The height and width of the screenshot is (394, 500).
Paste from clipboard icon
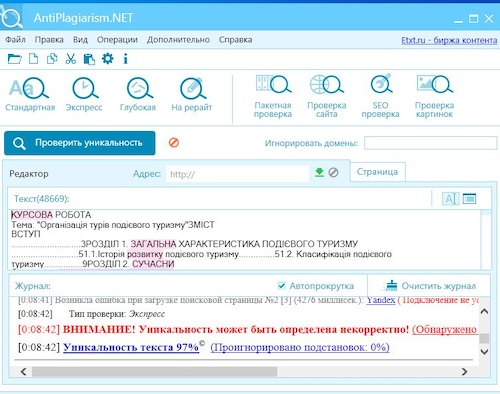(89, 59)
